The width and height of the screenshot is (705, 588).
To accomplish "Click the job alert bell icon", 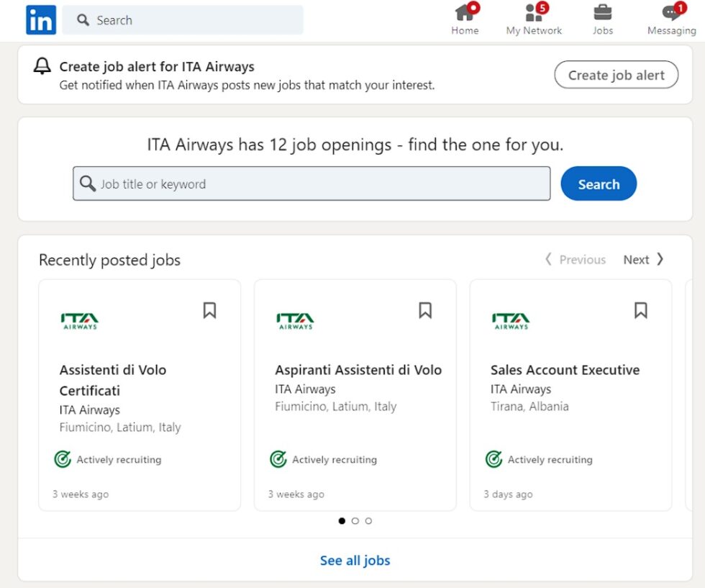I will click(x=41, y=65).
